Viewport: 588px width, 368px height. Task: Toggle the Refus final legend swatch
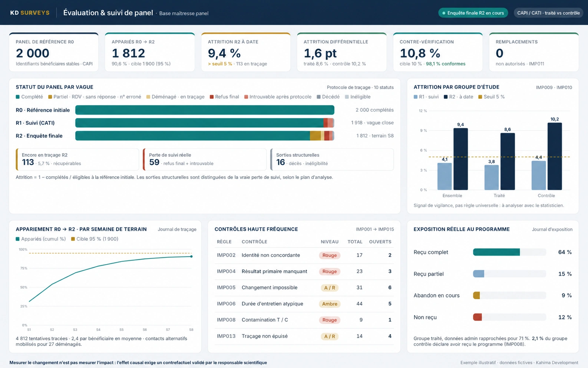coord(212,97)
